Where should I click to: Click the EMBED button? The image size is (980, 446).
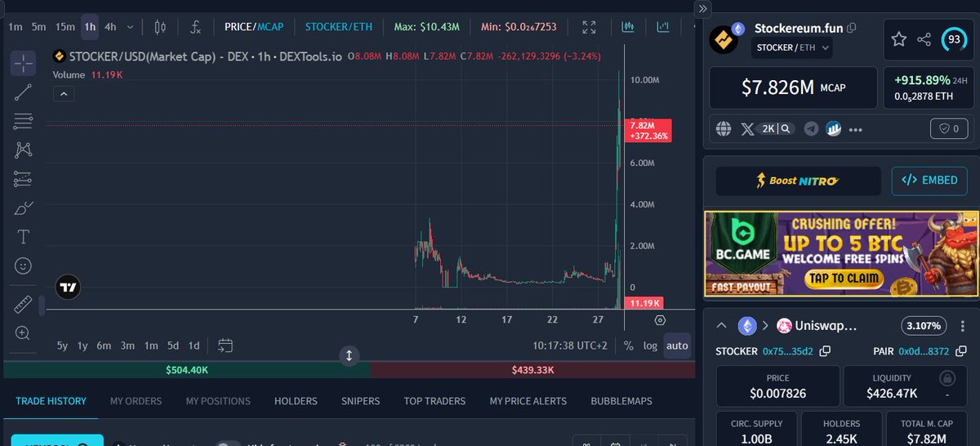click(x=929, y=181)
